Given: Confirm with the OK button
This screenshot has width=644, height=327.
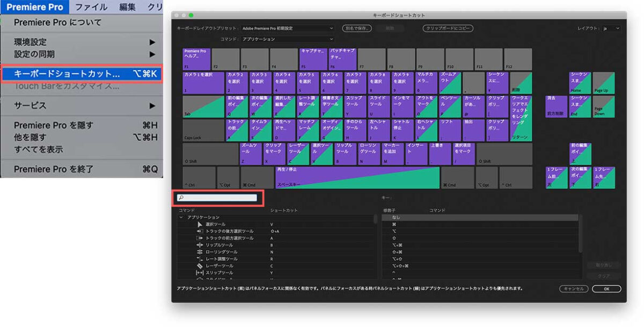Looking at the screenshot, I should [x=606, y=288].
